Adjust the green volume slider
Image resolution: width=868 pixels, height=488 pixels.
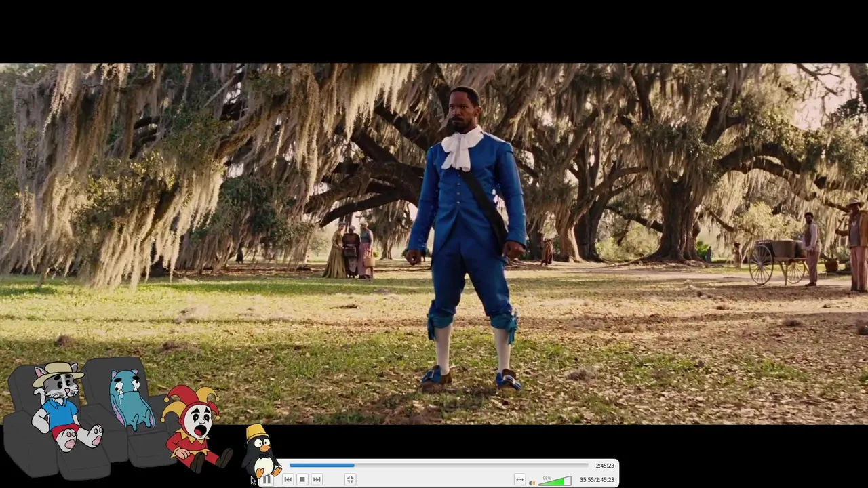pyautogui.click(x=555, y=481)
